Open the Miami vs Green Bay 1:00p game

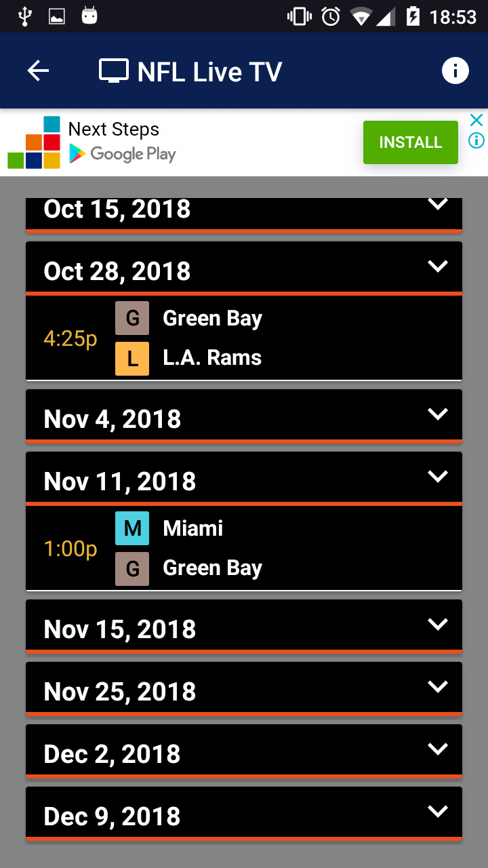click(244, 548)
